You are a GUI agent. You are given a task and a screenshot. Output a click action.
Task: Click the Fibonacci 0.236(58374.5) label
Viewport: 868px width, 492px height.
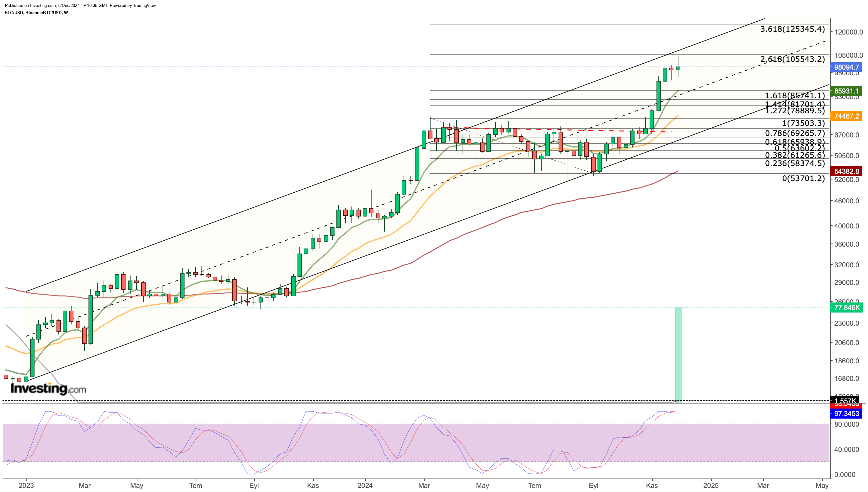[x=795, y=163]
